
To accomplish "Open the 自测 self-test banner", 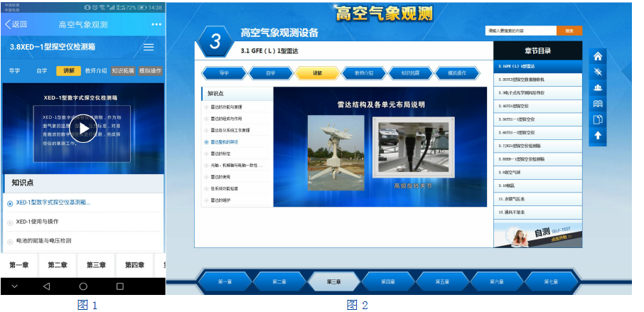I will click(x=538, y=234).
